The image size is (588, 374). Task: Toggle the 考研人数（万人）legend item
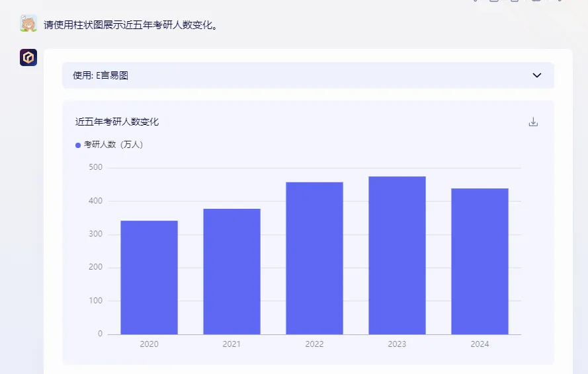click(109, 145)
